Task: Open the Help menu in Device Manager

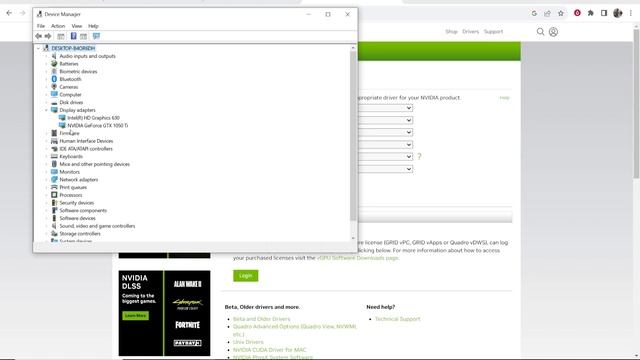Action: click(93, 26)
